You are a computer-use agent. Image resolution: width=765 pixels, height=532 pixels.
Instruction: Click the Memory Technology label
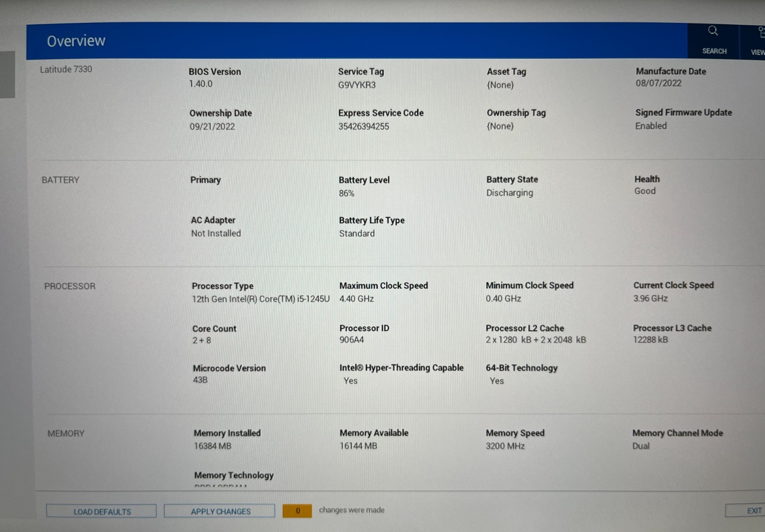pos(234,476)
